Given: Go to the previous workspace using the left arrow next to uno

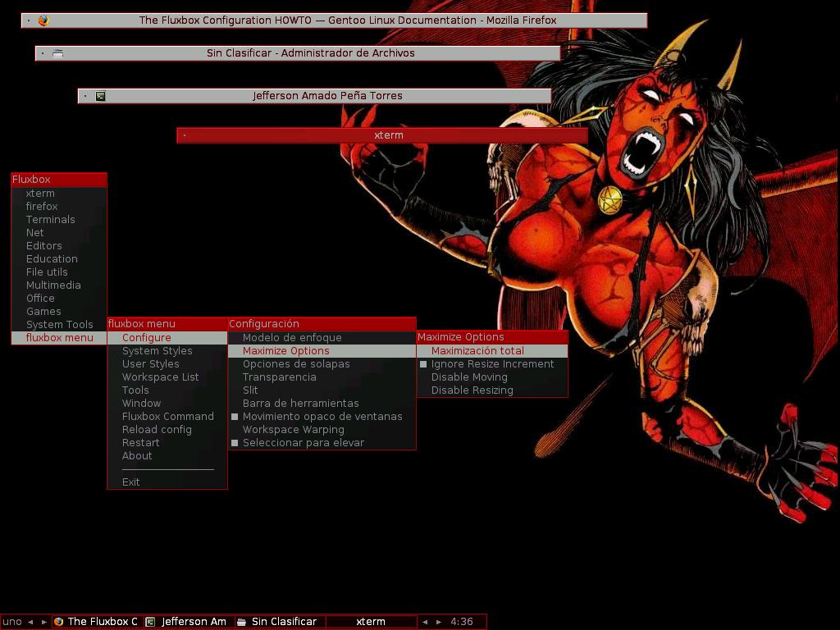Looking at the screenshot, I should pyautogui.click(x=30, y=622).
